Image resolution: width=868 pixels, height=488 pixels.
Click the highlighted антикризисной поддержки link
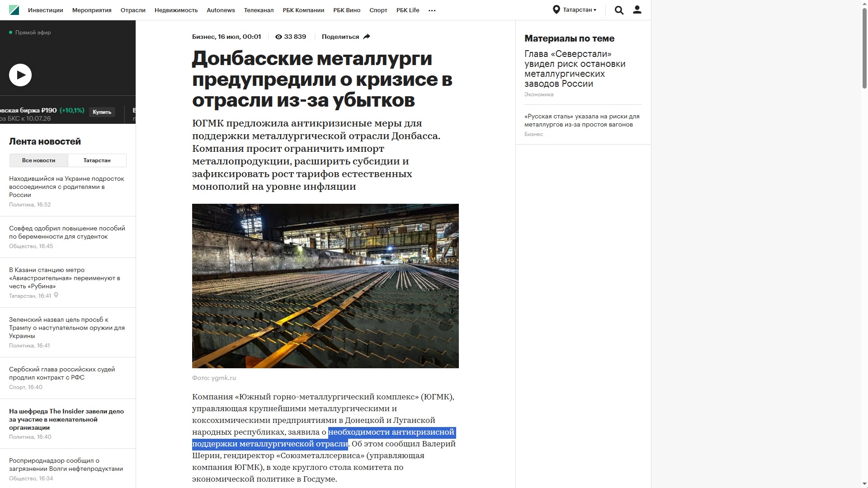coord(324,438)
